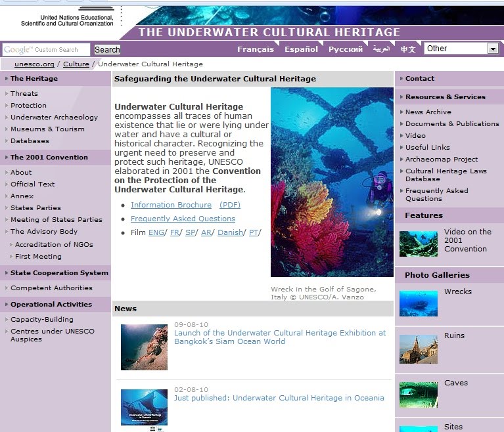Screen dimensions: 504x432
Task: Download the brochure (PDF) link
Action: point(230,205)
